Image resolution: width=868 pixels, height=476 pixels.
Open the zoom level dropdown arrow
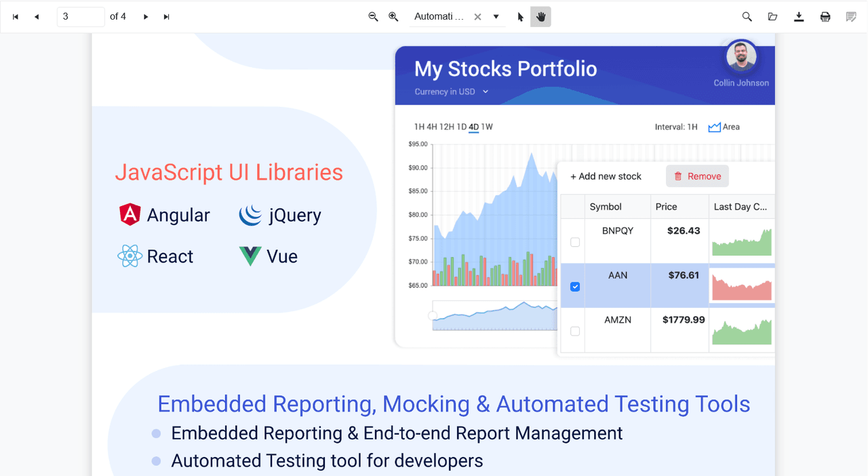[496, 17]
